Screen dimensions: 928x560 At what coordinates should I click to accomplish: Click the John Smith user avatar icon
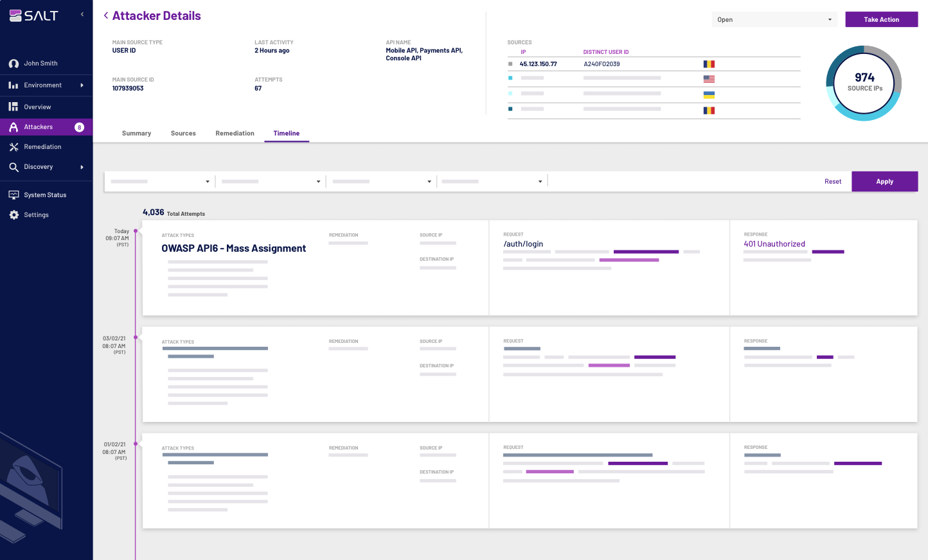coord(13,64)
